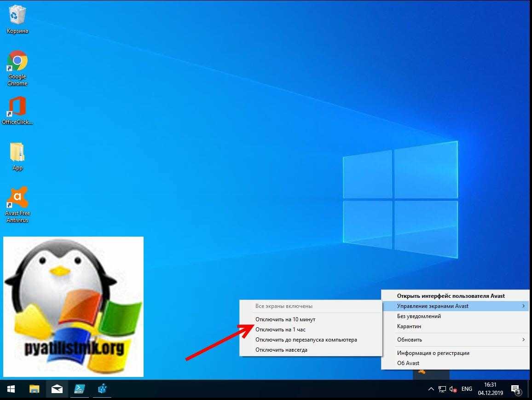Click the Windows Start button

coord(11,389)
